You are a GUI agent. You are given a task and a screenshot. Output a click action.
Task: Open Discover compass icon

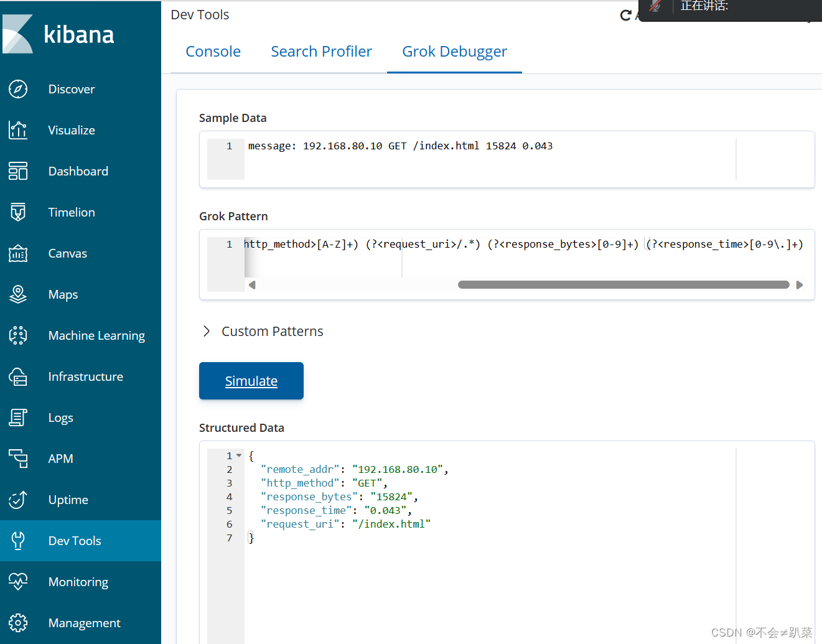(18, 89)
